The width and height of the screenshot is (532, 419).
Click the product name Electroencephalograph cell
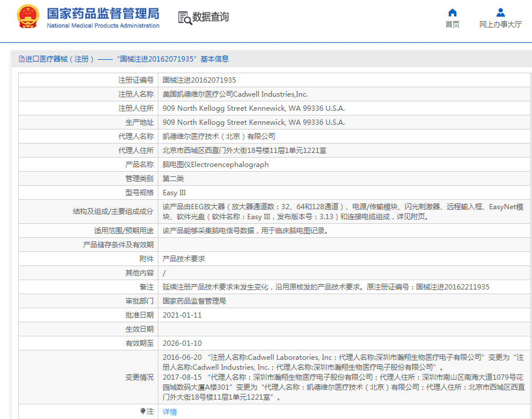[x=215, y=165]
